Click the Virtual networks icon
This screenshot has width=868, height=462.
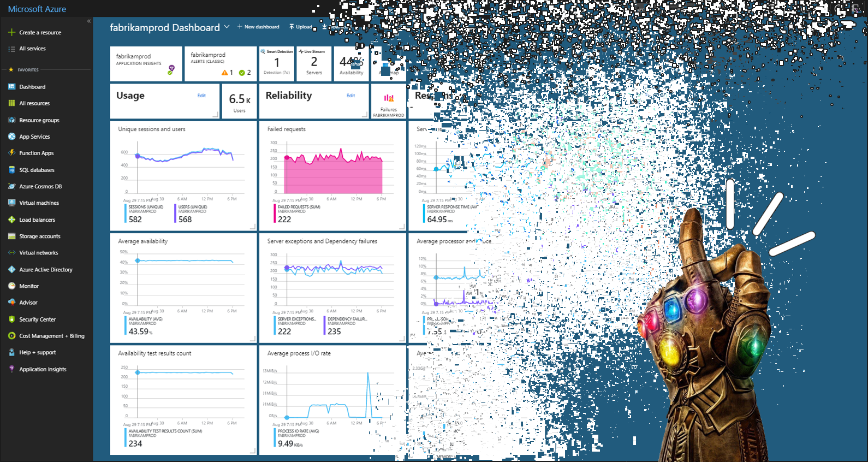[x=11, y=253]
